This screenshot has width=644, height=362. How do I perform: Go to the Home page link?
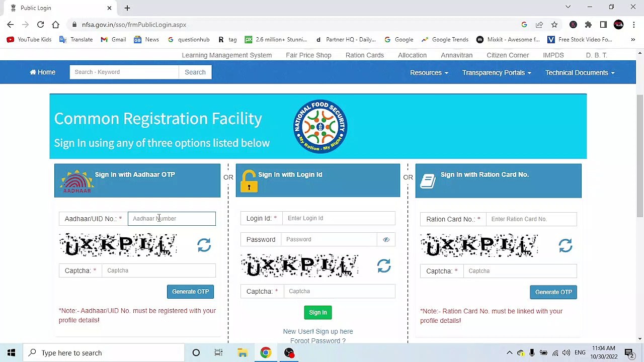[43, 72]
